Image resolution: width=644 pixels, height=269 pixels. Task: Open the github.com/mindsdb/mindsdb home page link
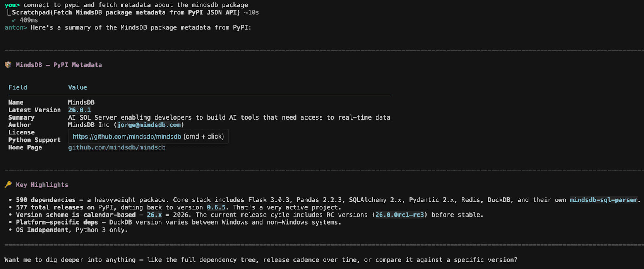tap(117, 147)
